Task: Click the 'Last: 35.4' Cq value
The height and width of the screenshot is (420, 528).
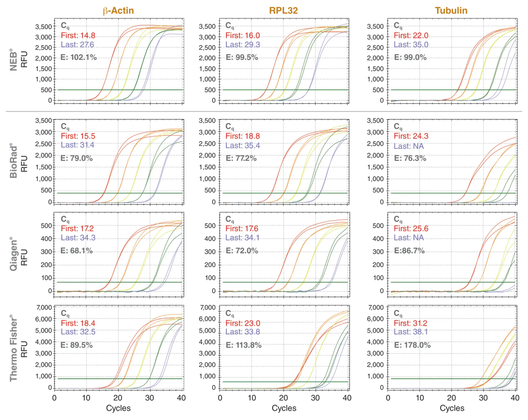Action: click(x=243, y=146)
